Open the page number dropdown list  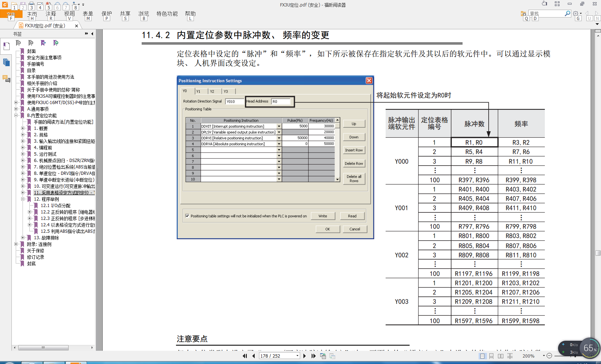coord(297,356)
